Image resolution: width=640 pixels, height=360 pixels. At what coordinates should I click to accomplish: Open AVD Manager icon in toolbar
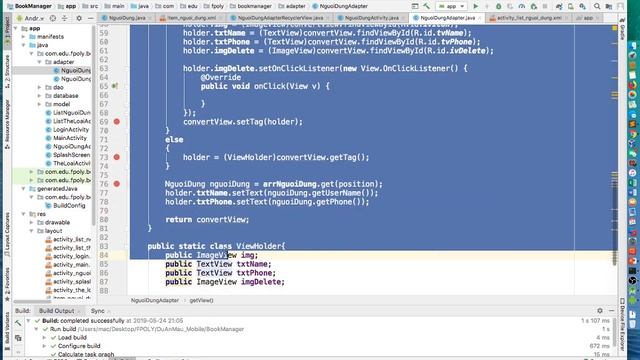[571, 6]
